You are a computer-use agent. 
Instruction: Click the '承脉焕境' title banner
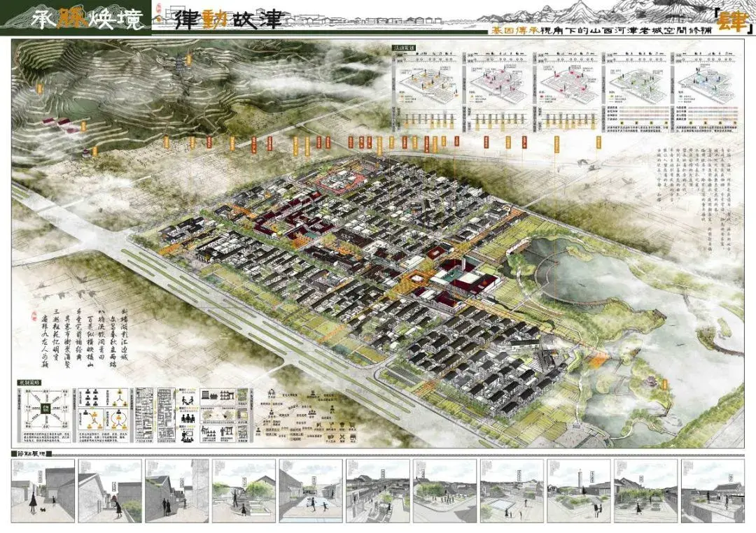pos(76,18)
